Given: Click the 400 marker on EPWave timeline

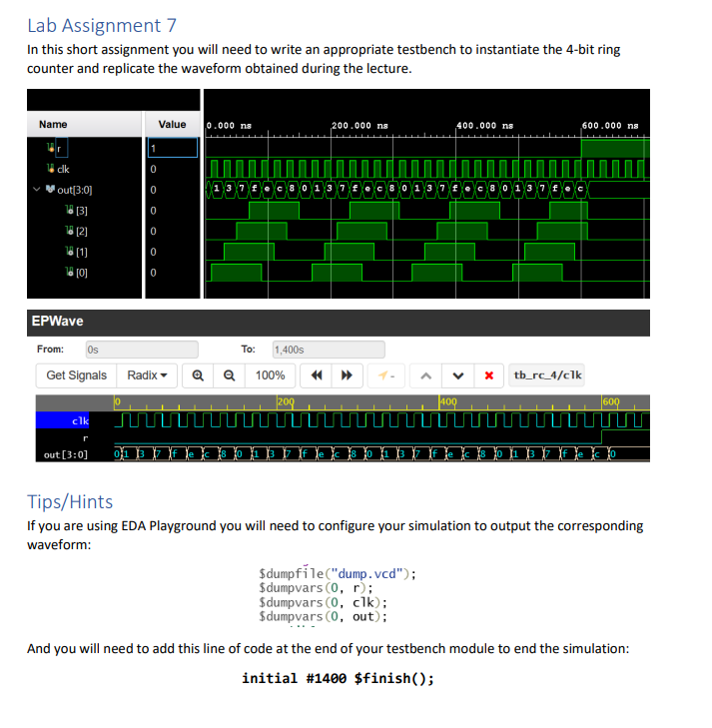Looking at the screenshot, I should tap(448, 401).
